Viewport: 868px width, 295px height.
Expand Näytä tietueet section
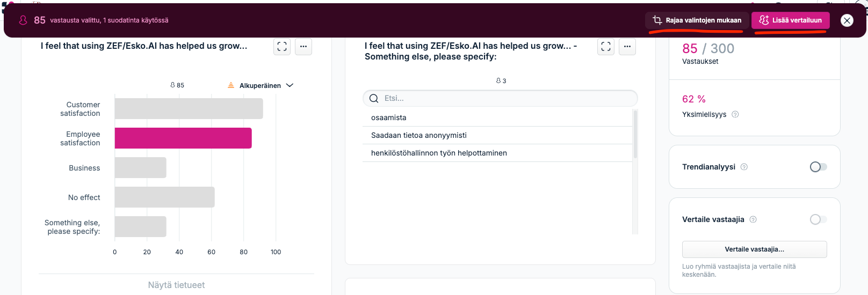tap(176, 285)
